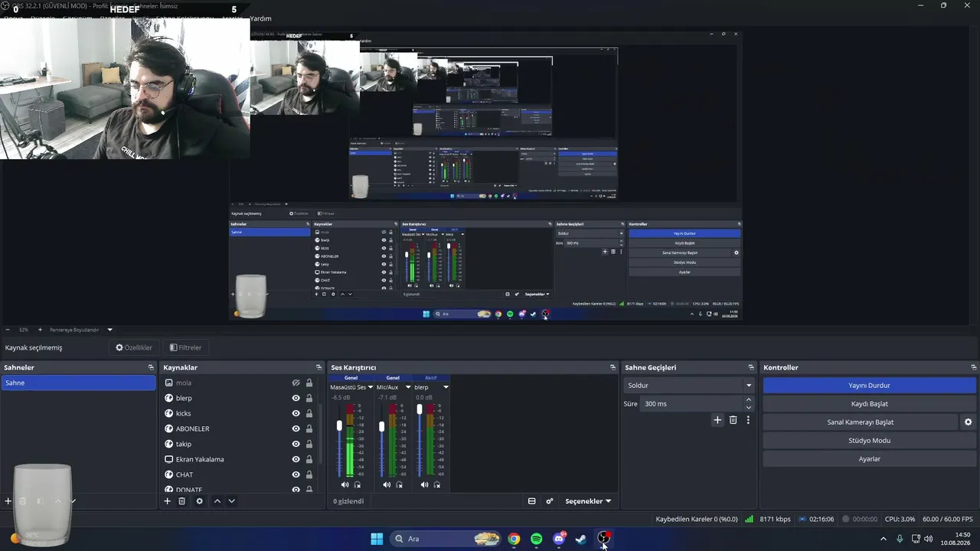Toggle monitoring headphone icon for blerp channel
Viewport: 980px width, 551px height.
point(437,484)
